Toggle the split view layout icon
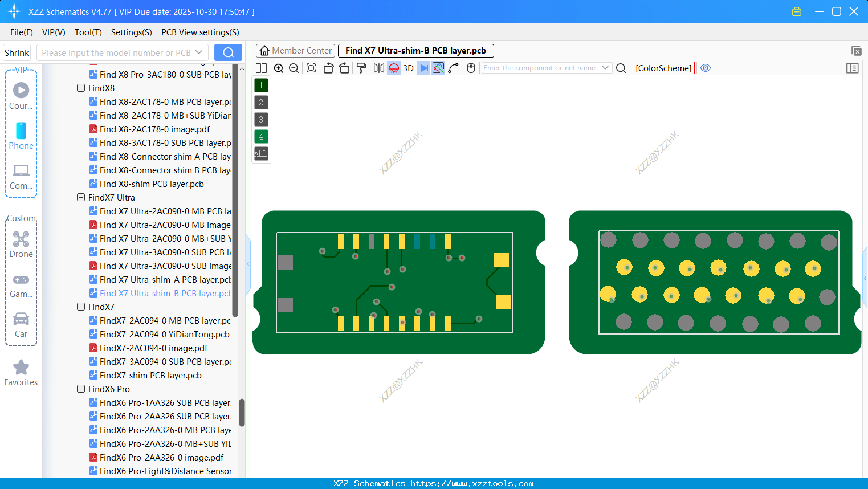Viewport: 868px width, 489px height. [x=261, y=68]
